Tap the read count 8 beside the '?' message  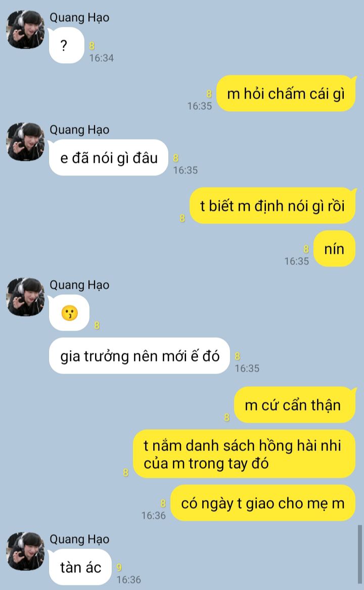pyautogui.click(x=92, y=46)
